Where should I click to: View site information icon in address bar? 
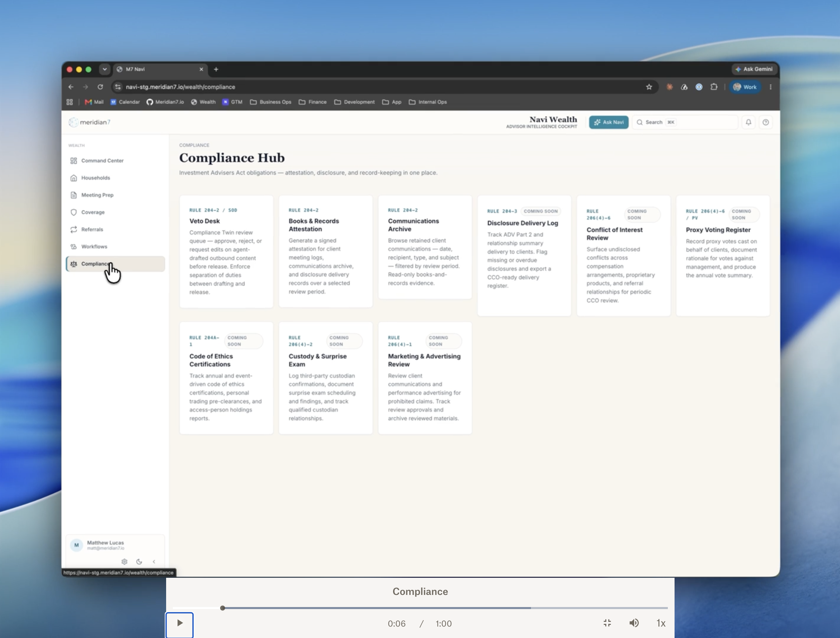[x=118, y=87]
